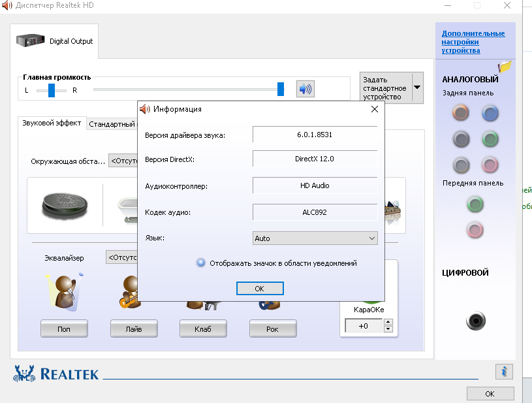Toggle show icon in notification area option
The width and height of the screenshot is (532, 403).
pyautogui.click(x=201, y=263)
